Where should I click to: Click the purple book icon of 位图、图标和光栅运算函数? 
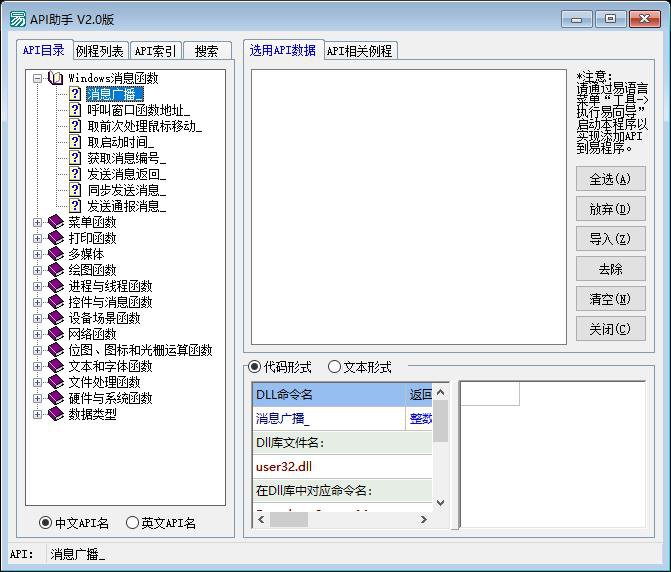[56, 350]
